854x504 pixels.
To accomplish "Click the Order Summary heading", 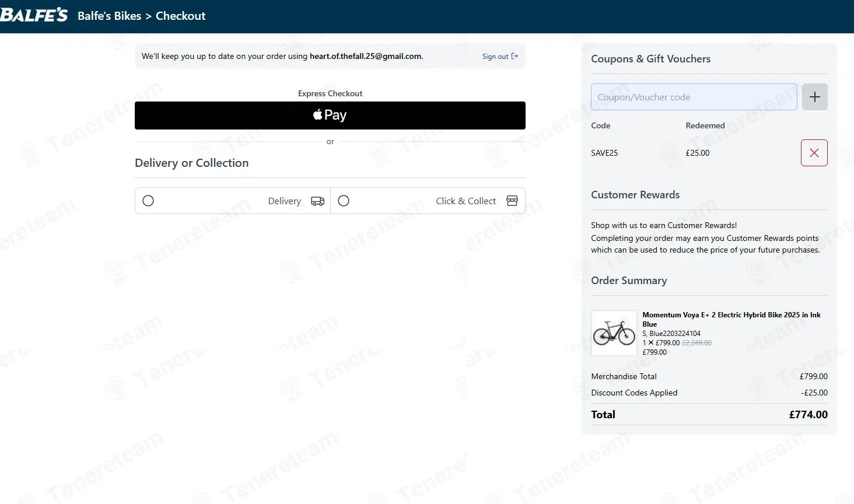I will [x=629, y=281].
